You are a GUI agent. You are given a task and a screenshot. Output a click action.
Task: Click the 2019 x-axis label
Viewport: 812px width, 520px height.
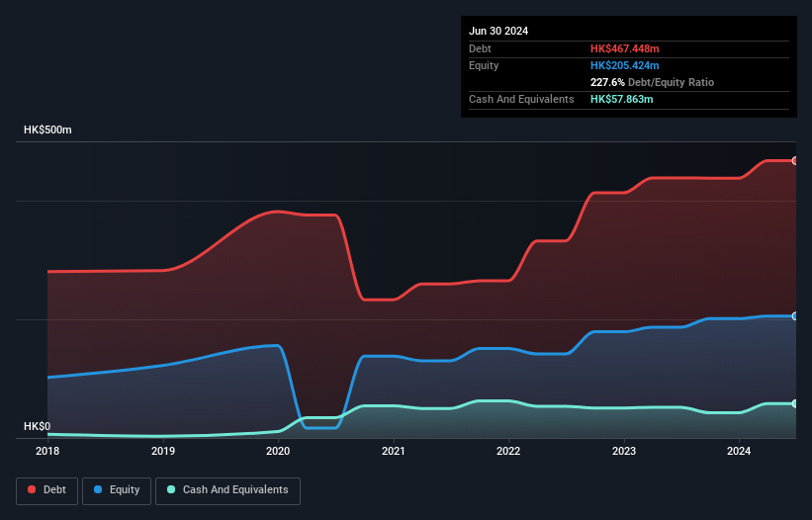coord(163,451)
